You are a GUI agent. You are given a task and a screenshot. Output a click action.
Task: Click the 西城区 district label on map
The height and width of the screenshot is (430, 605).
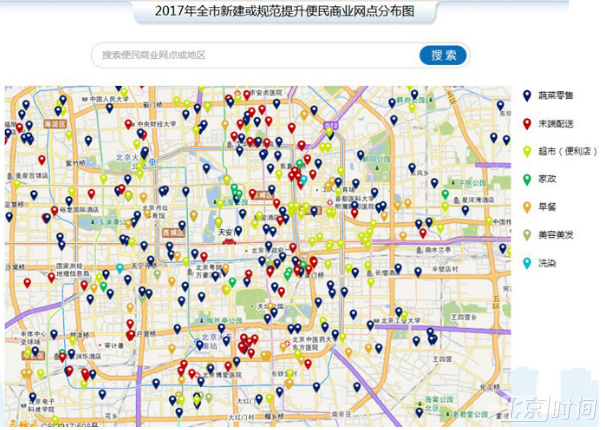176,233
